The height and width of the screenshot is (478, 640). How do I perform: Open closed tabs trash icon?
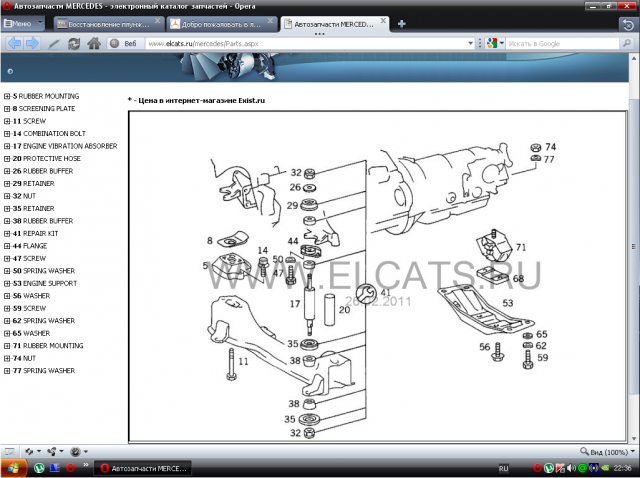click(x=628, y=24)
